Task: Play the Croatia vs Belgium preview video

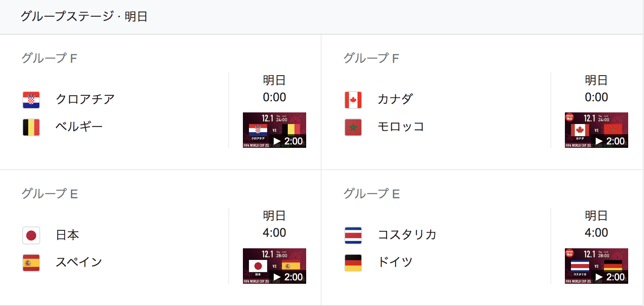Action: pos(275,130)
